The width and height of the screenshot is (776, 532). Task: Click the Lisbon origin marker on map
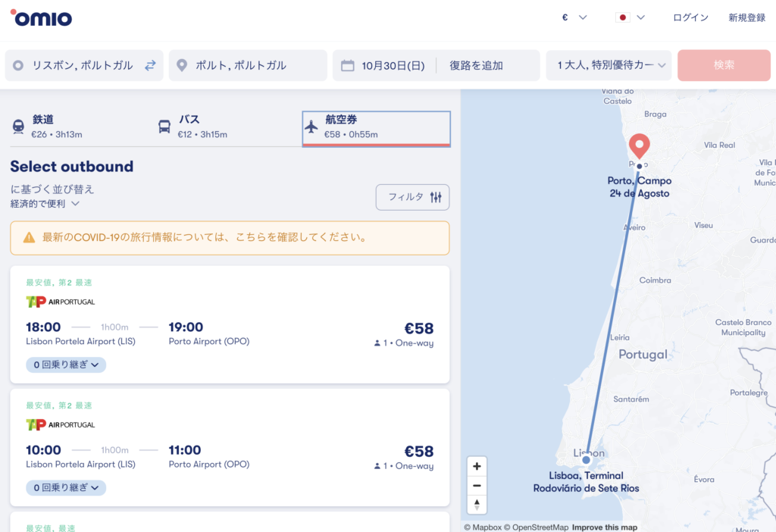coord(586,459)
